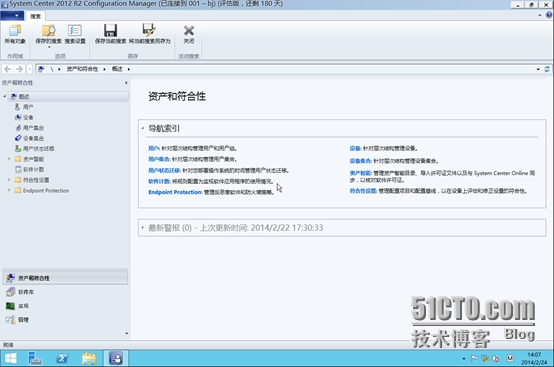Image resolution: width=554 pixels, height=367 pixels.
Task: Click the root console icon in address bar
Action: (41, 69)
